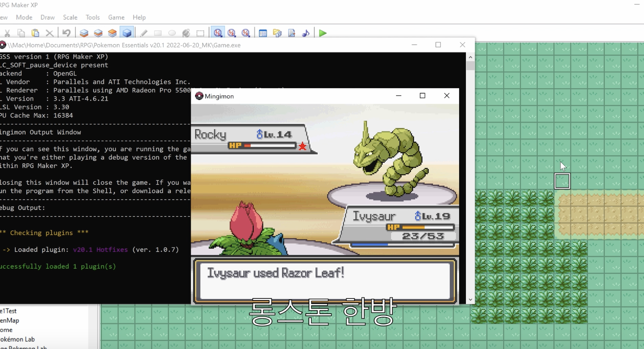Image resolution: width=644 pixels, height=349 pixels.
Task: Close the Mingimon game window
Action: tap(447, 96)
